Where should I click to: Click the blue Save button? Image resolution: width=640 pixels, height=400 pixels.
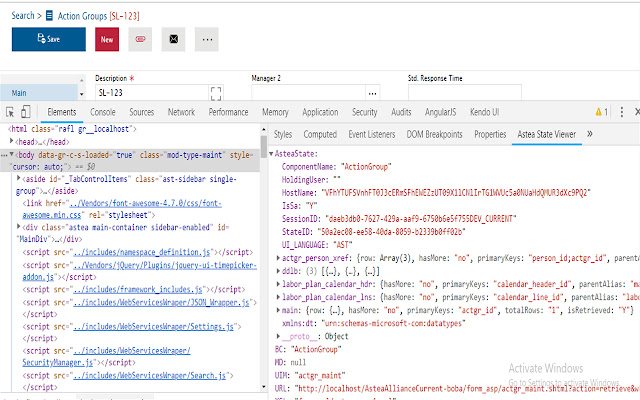point(49,39)
